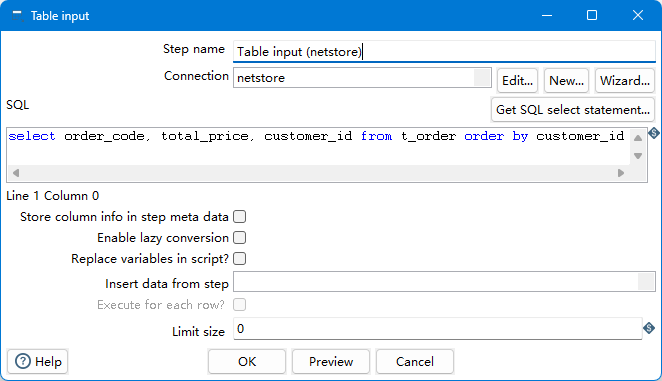Click the SQL editor scroll left arrow
This screenshot has width=662, height=381.
(16, 173)
